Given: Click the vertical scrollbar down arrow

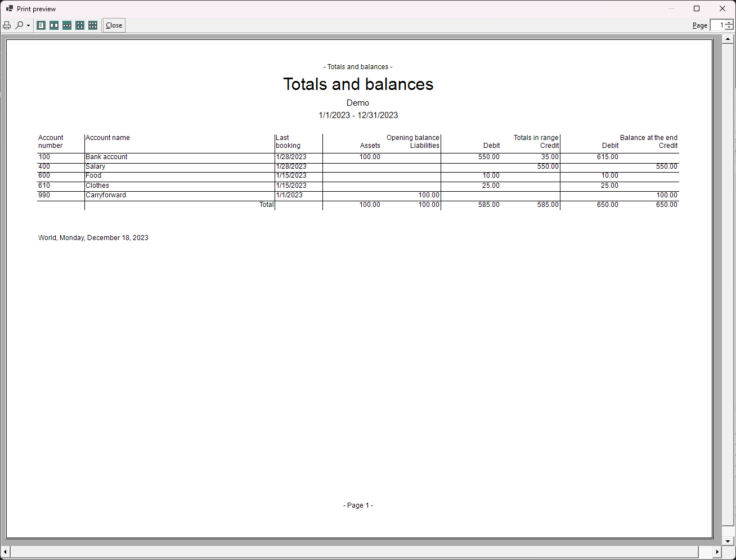Looking at the screenshot, I should 728,541.
